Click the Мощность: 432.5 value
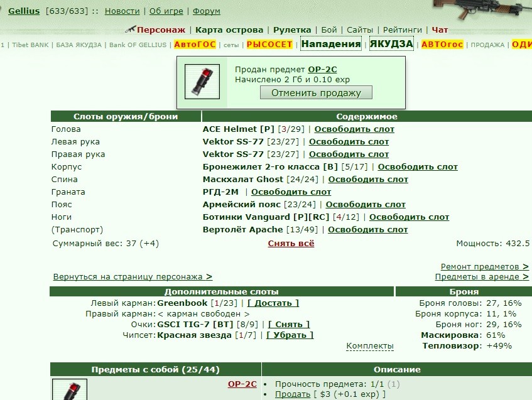Image resolution: width=532 pixels, height=400 pixels. pyautogui.click(x=492, y=244)
